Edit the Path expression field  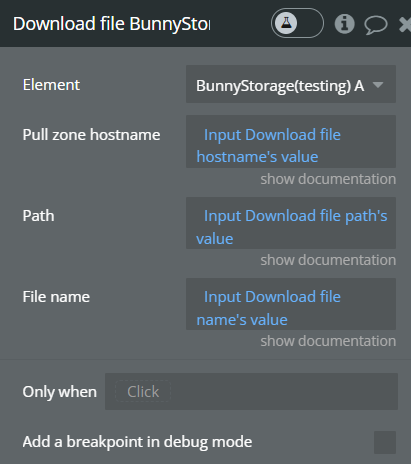[x=291, y=223]
